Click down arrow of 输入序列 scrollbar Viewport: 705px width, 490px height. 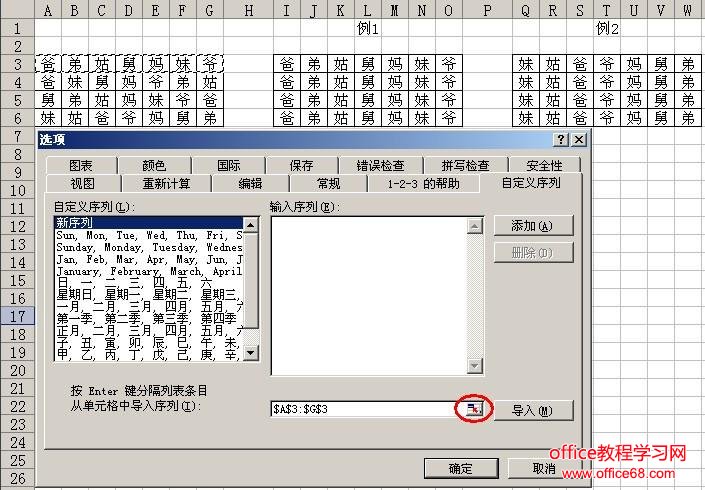474,366
